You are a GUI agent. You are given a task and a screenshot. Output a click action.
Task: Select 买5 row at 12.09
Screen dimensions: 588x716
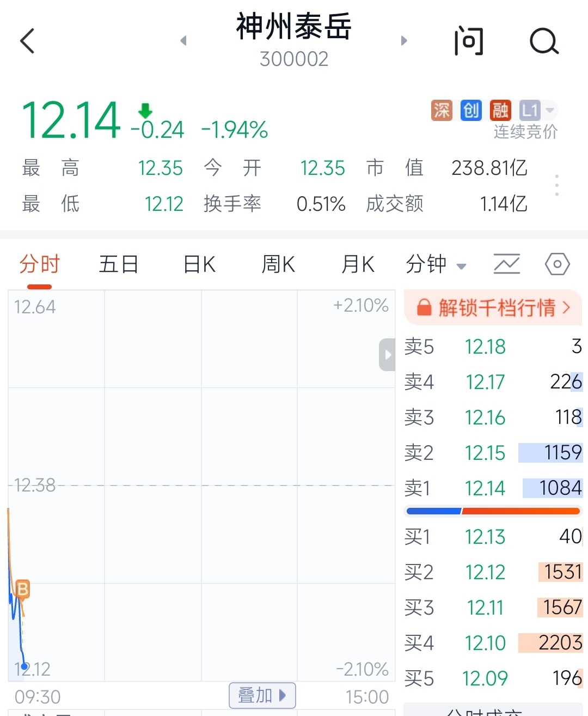pyautogui.click(x=493, y=678)
